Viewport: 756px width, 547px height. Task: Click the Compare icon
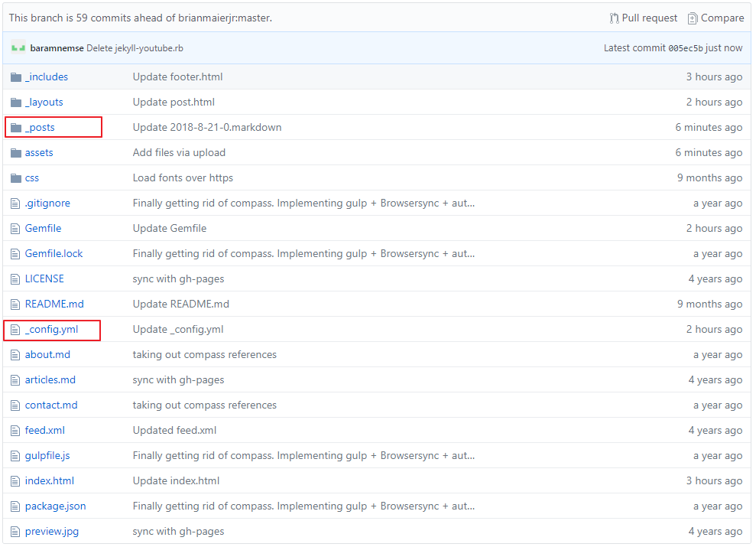[693, 18]
